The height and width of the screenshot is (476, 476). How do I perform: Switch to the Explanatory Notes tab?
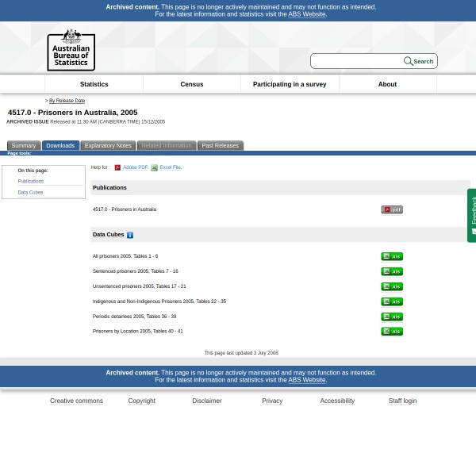108,146
